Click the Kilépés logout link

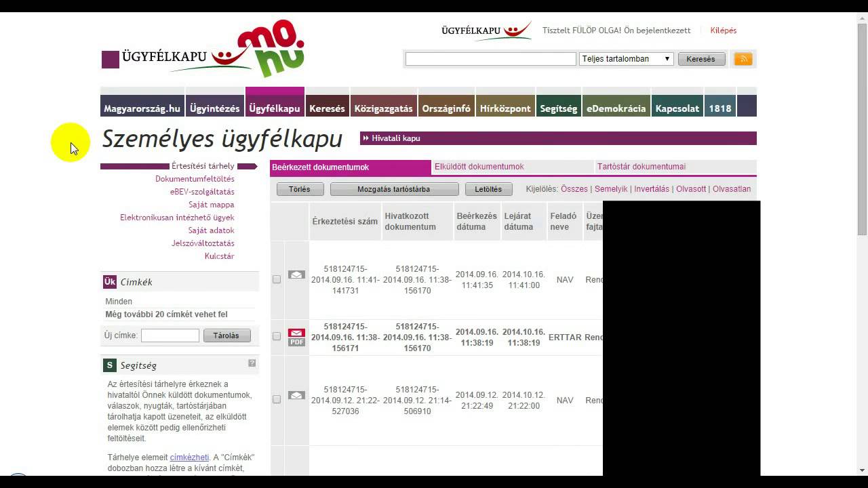724,30
